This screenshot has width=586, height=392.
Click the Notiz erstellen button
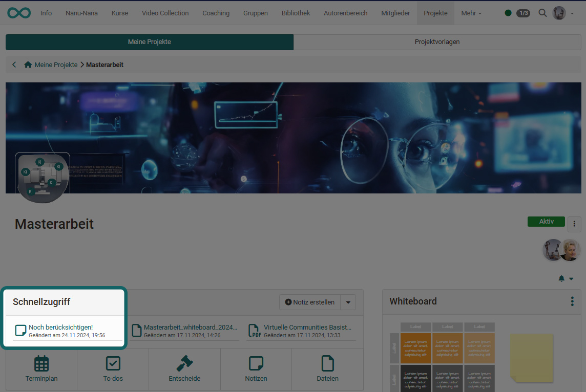pos(310,302)
